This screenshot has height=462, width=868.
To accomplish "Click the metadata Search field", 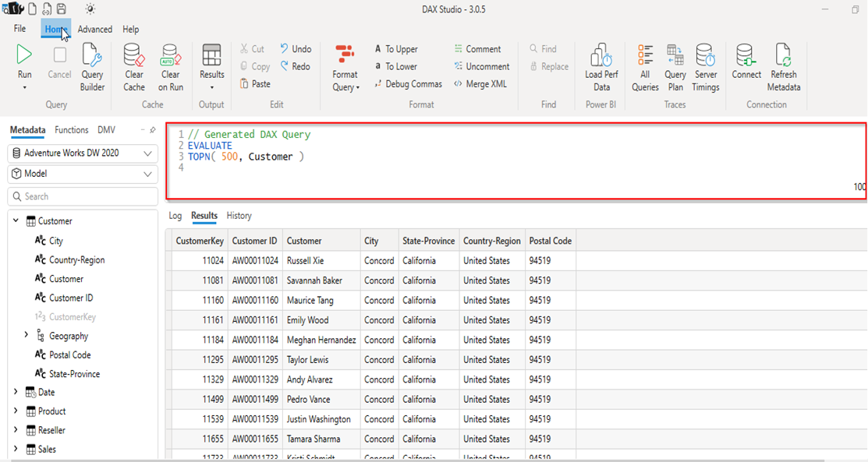I will [x=81, y=196].
